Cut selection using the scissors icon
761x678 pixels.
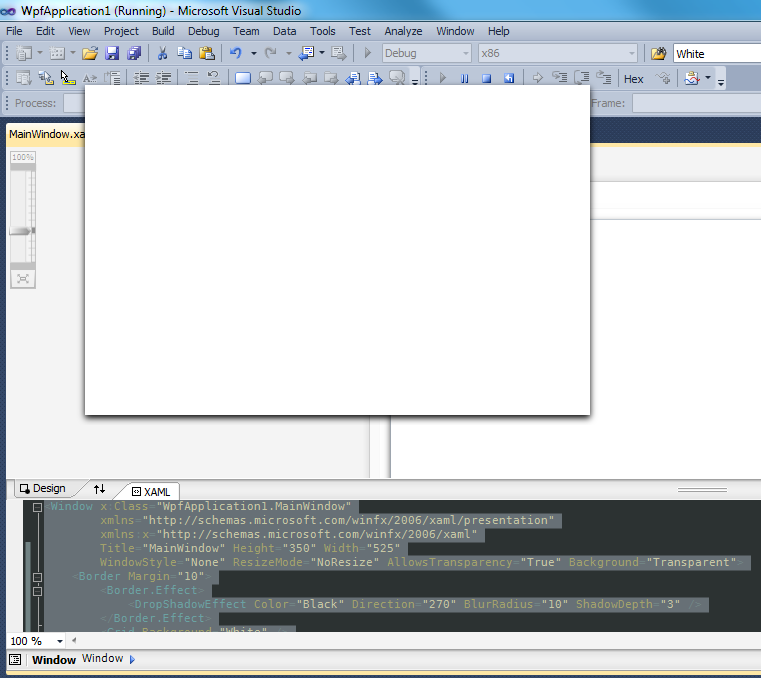point(163,53)
